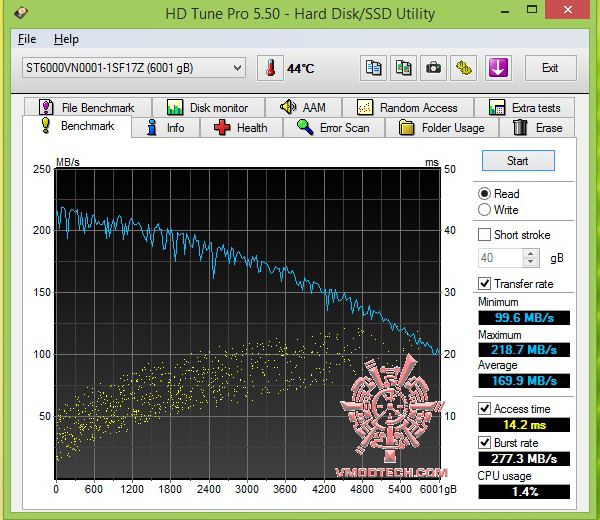Uncheck the Burst rate checkbox
This screenshot has width=600, height=520.
point(484,442)
